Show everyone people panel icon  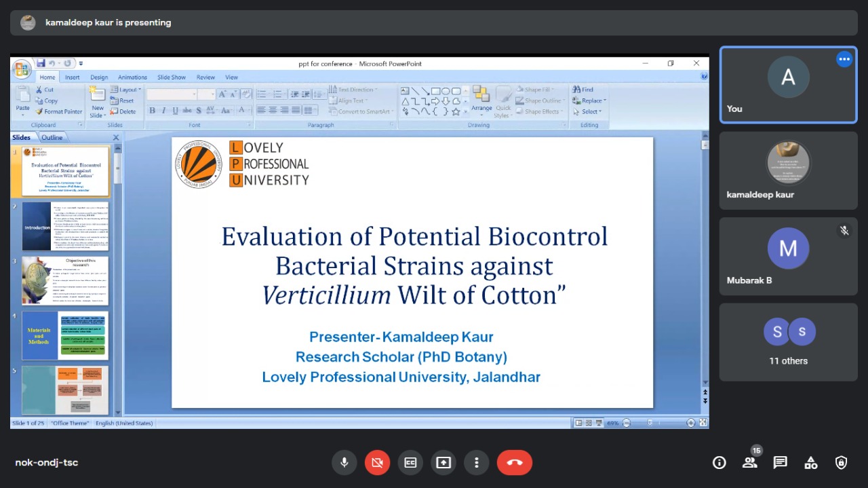[x=750, y=463]
